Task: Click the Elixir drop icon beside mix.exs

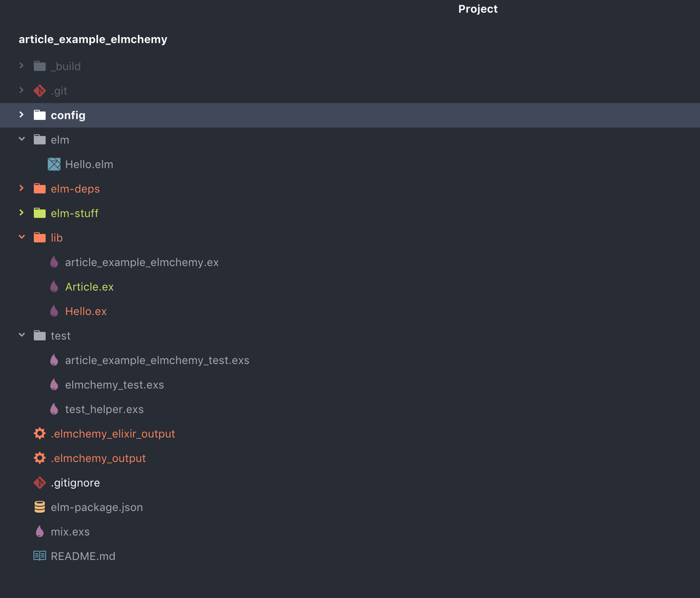Action: (x=40, y=532)
